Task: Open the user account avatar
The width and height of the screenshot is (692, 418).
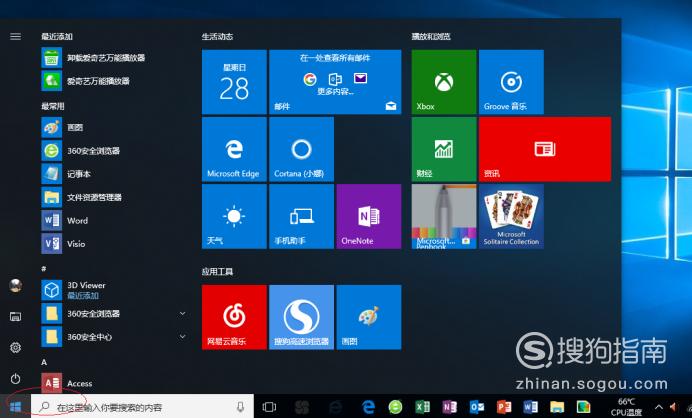Action: point(15,286)
